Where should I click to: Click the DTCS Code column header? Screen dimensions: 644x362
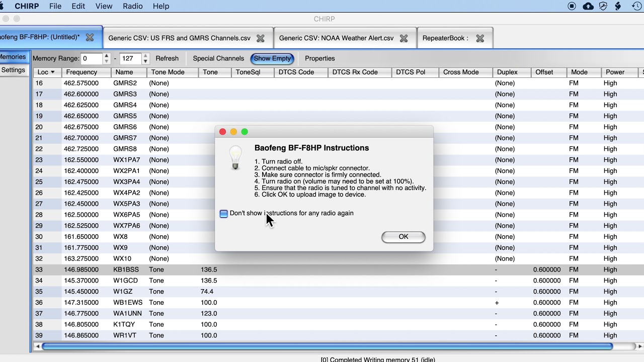point(300,72)
